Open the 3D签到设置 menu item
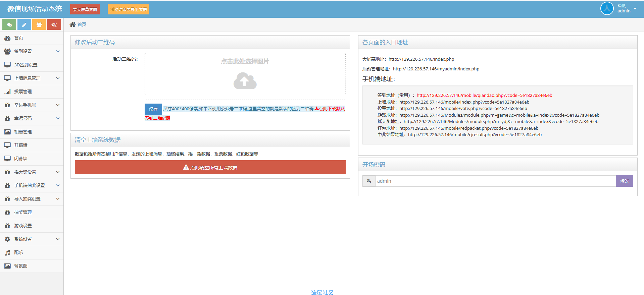Image resolution: width=644 pixels, height=295 pixels. click(32, 65)
